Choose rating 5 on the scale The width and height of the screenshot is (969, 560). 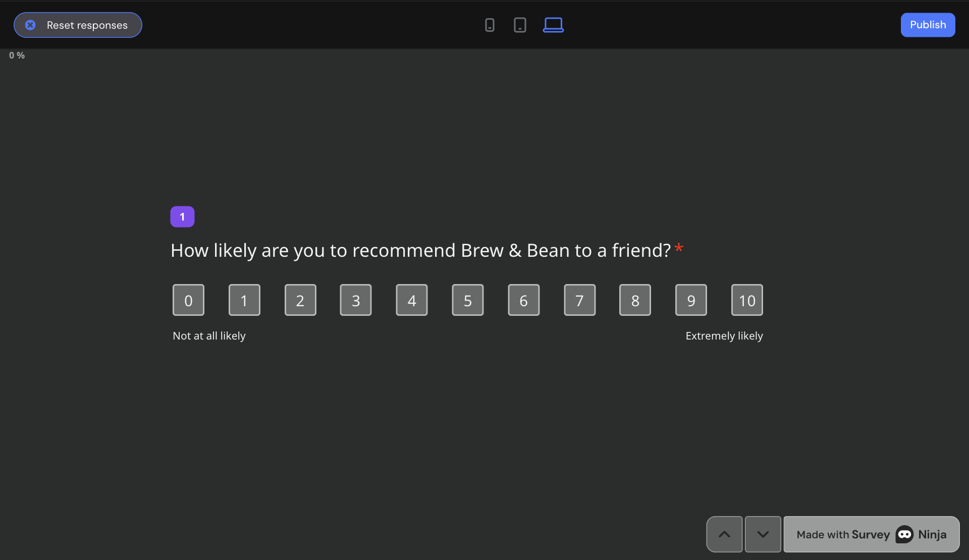click(468, 300)
